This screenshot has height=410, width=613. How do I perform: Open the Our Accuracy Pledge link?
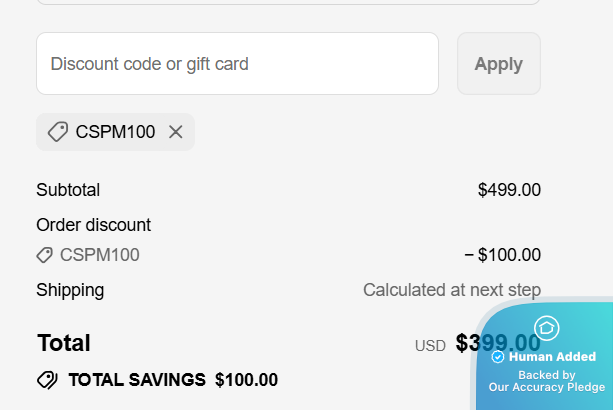[546, 387]
